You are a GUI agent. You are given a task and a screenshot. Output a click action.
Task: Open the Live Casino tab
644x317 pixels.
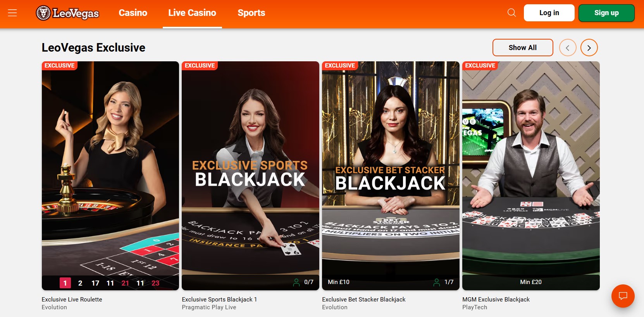(x=192, y=13)
